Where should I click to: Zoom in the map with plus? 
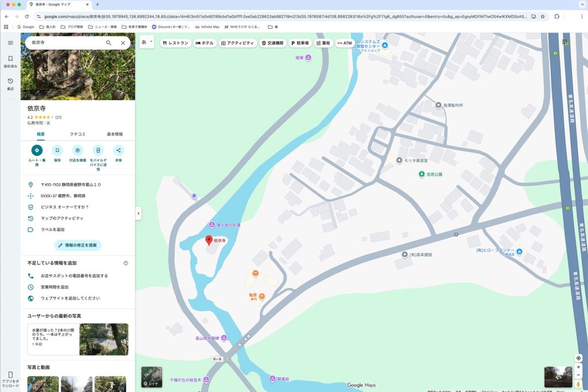[578, 367]
